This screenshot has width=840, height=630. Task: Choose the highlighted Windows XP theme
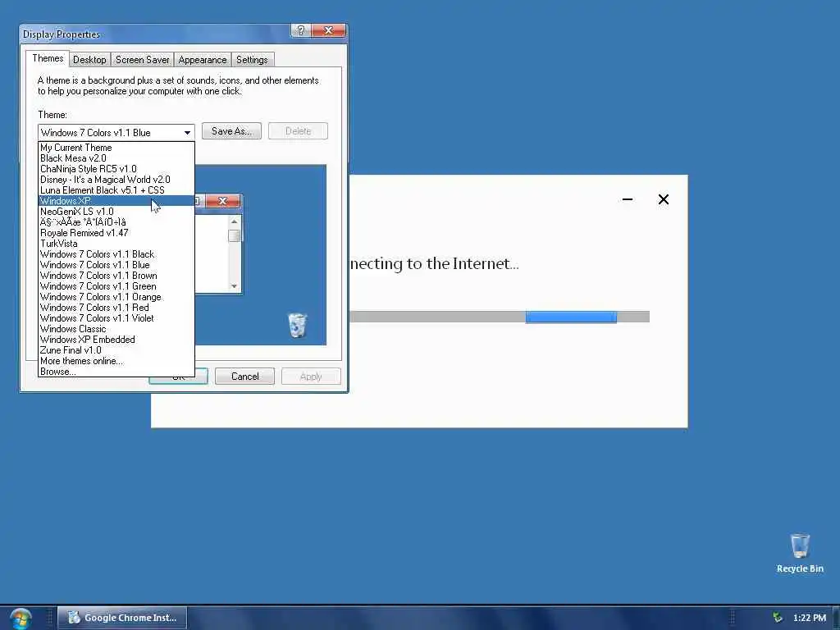pyautogui.click(x=116, y=201)
